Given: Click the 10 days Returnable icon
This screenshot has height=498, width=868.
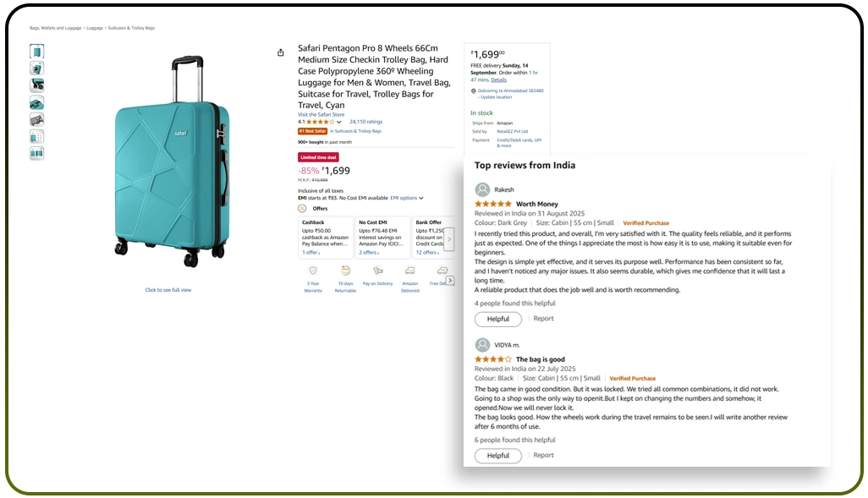Looking at the screenshot, I should click(346, 272).
